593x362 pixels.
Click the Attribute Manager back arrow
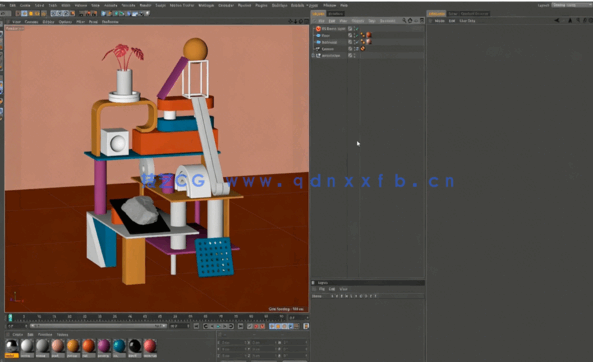tap(557, 20)
